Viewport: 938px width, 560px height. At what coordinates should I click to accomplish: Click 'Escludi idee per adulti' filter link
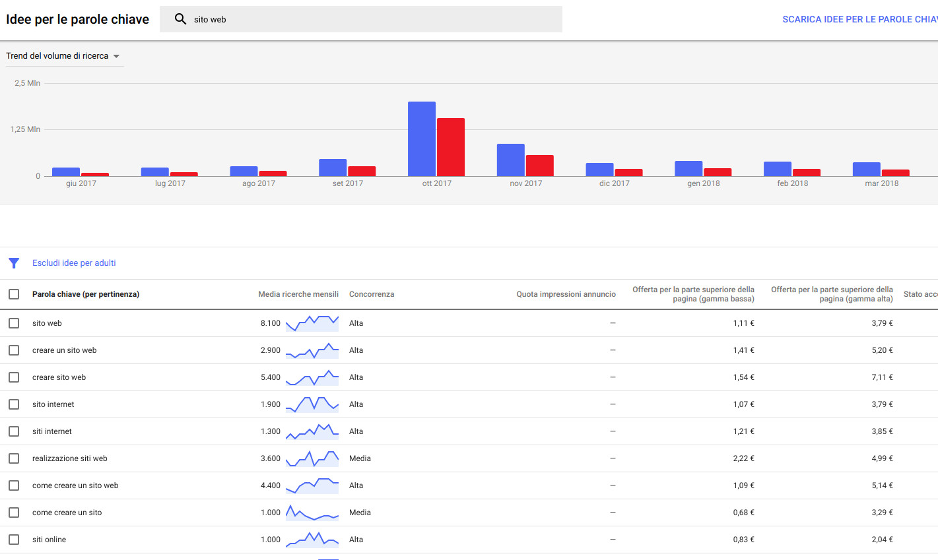click(x=74, y=263)
